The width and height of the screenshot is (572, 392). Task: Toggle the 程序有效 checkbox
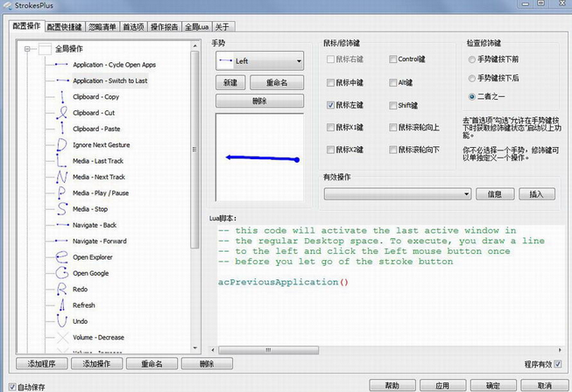[x=558, y=364]
